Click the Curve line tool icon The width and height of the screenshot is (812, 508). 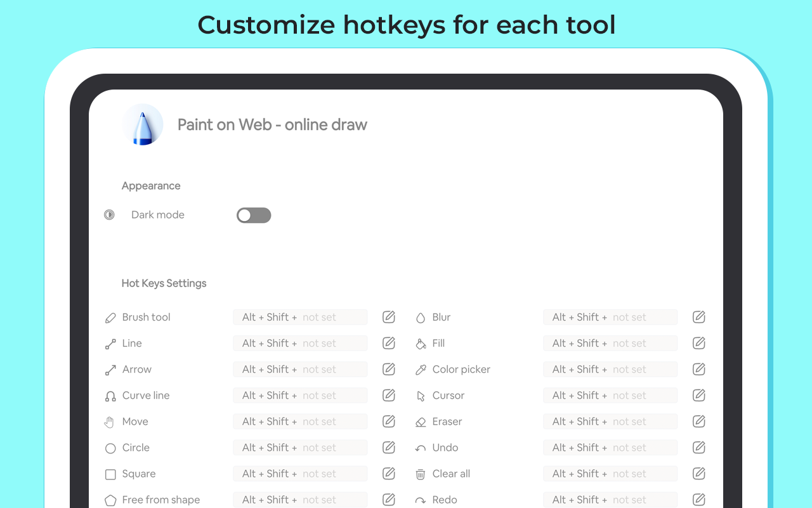pos(110,396)
